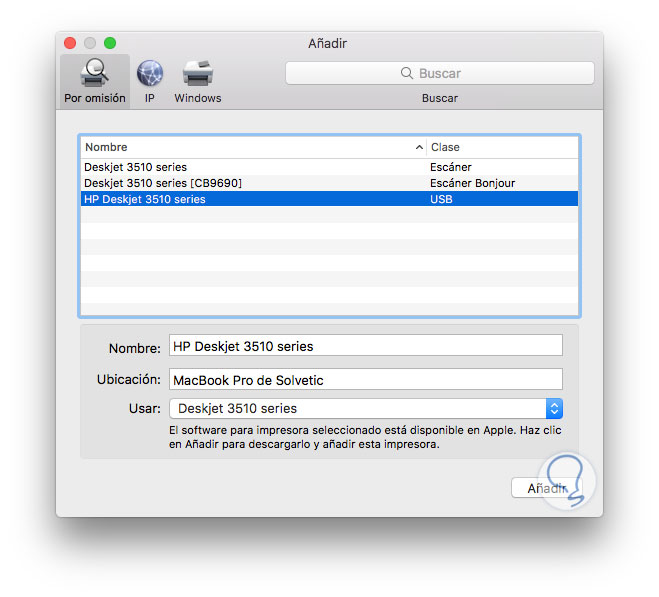Zoom the window with green button

coord(110,43)
